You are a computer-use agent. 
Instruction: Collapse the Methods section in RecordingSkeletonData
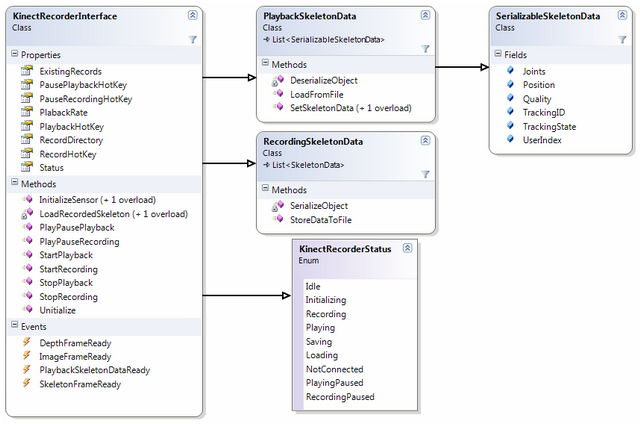pyautogui.click(x=265, y=188)
